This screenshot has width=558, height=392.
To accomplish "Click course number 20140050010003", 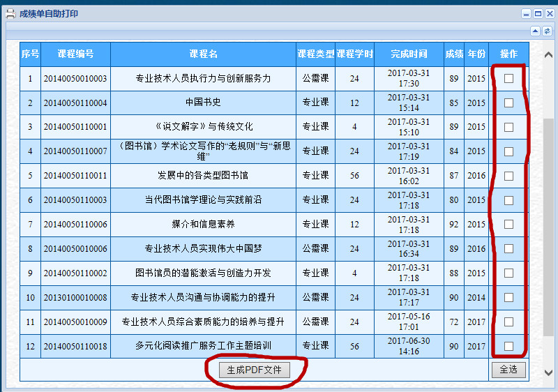I will click(75, 79).
